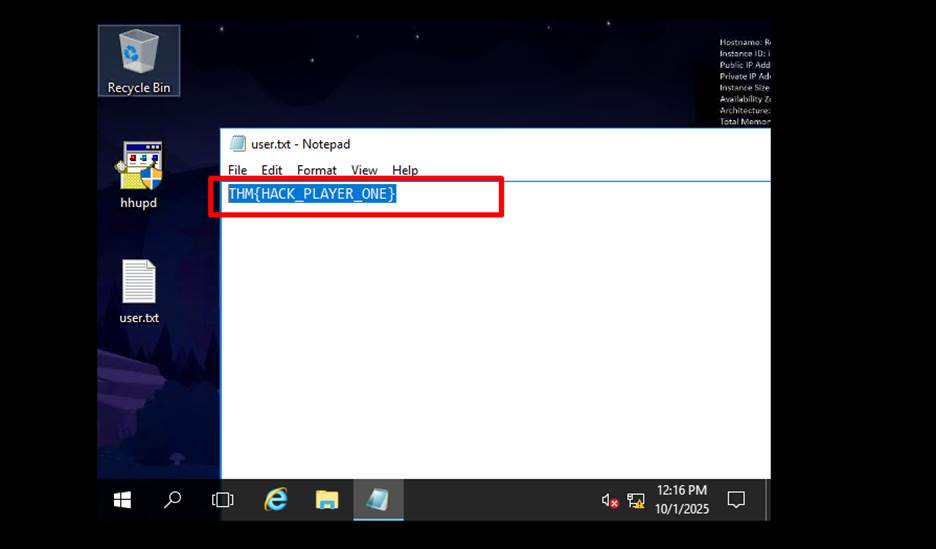
Task: Open the network status tray icon
Action: pos(635,500)
